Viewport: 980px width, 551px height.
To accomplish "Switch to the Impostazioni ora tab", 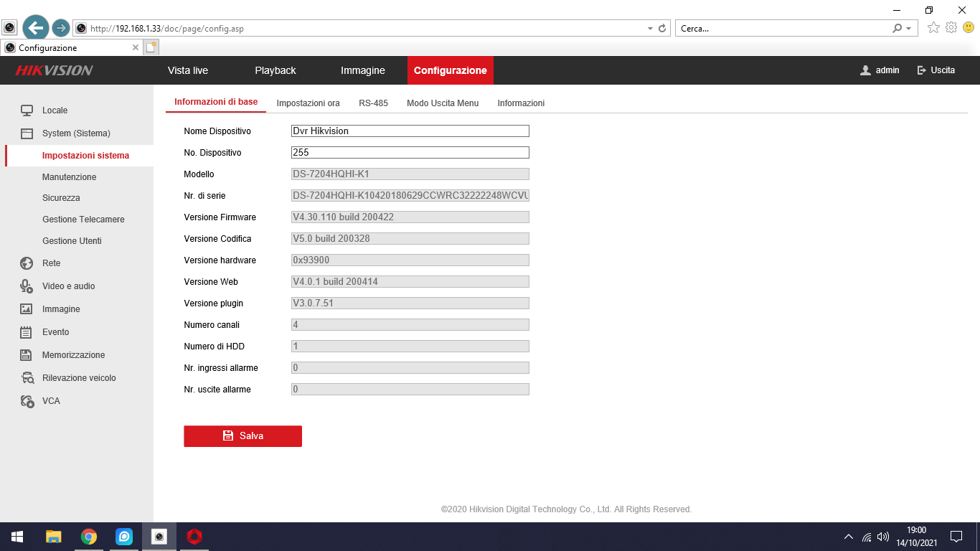I will tap(308, 103).
